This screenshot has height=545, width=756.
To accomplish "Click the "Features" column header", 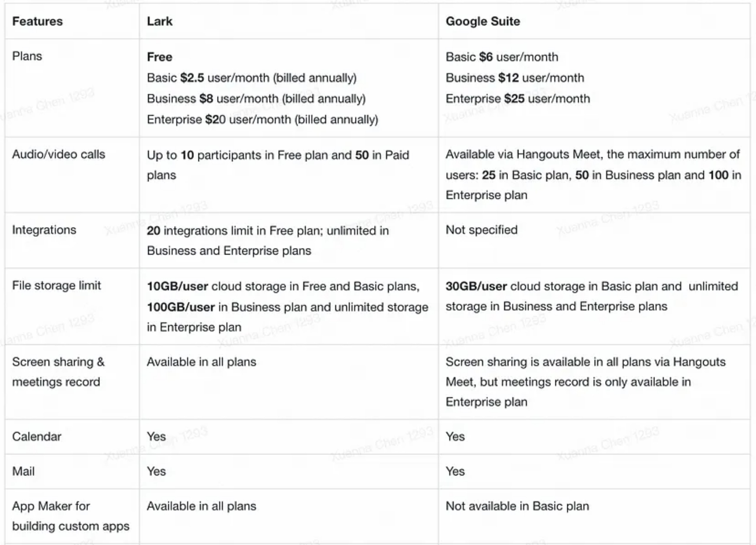I will tap(37, 21).
